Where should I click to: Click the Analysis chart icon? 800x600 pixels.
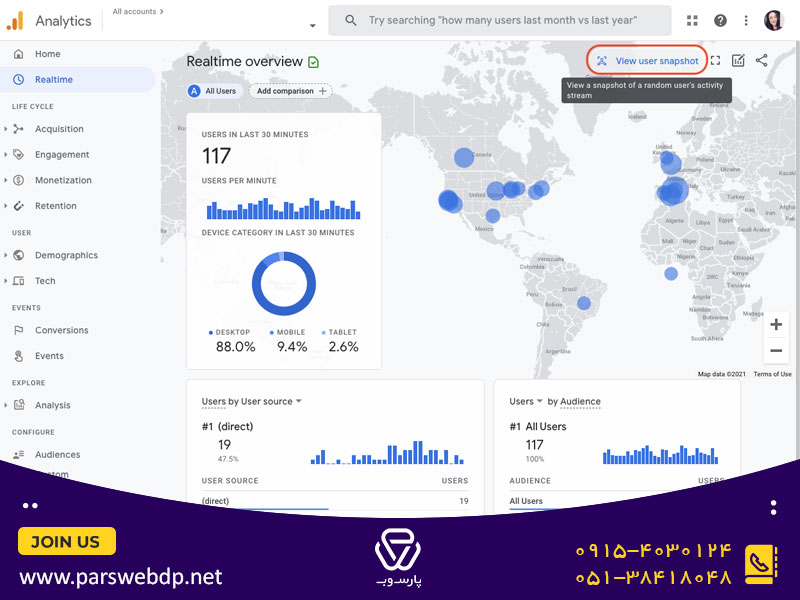(19, 405)
